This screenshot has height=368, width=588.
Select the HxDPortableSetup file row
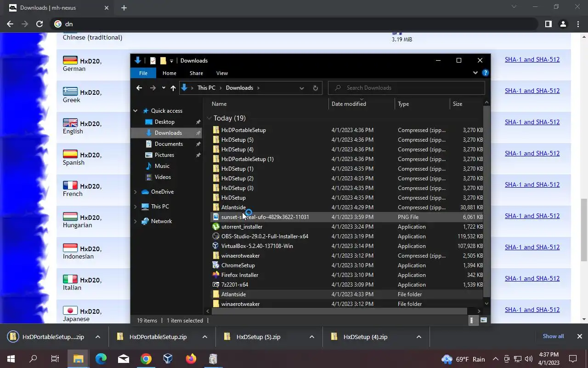(x=347, y=130)
